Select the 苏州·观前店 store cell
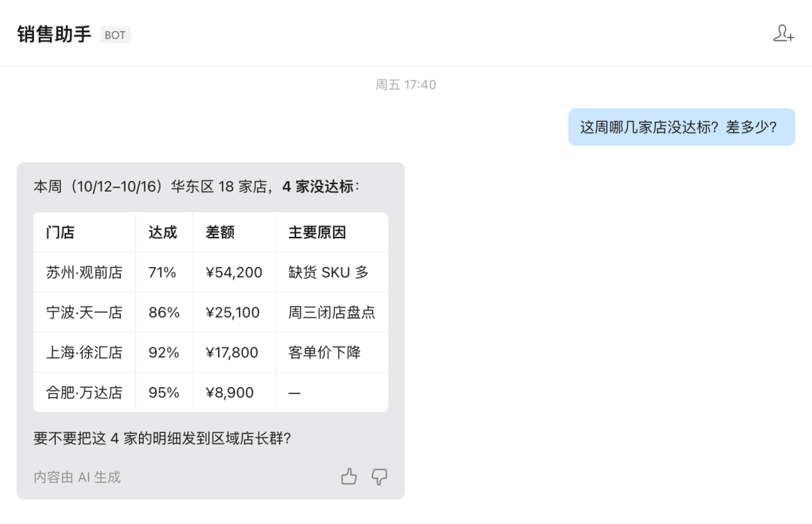Viewport: 812px width, 524px height. click(84, 272)
